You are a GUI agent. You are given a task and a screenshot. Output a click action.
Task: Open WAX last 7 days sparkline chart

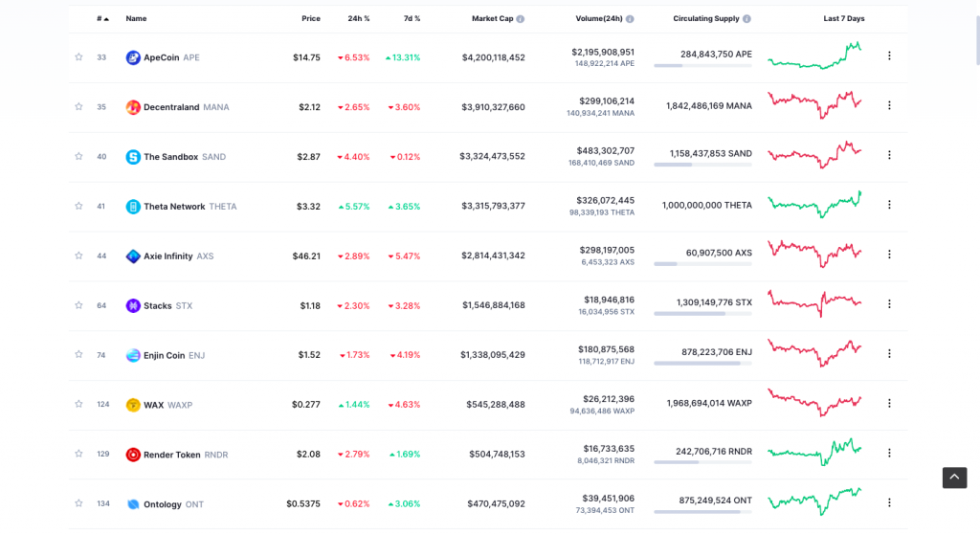point(814,403)
